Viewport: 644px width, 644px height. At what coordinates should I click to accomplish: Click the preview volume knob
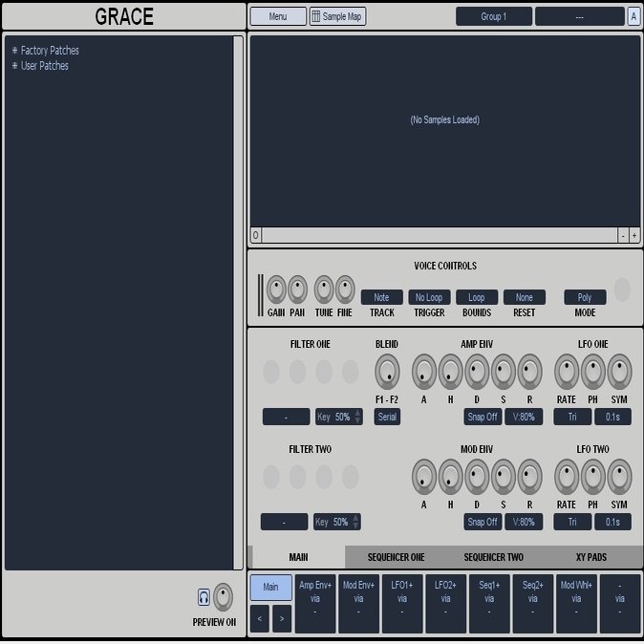point(223,597)
